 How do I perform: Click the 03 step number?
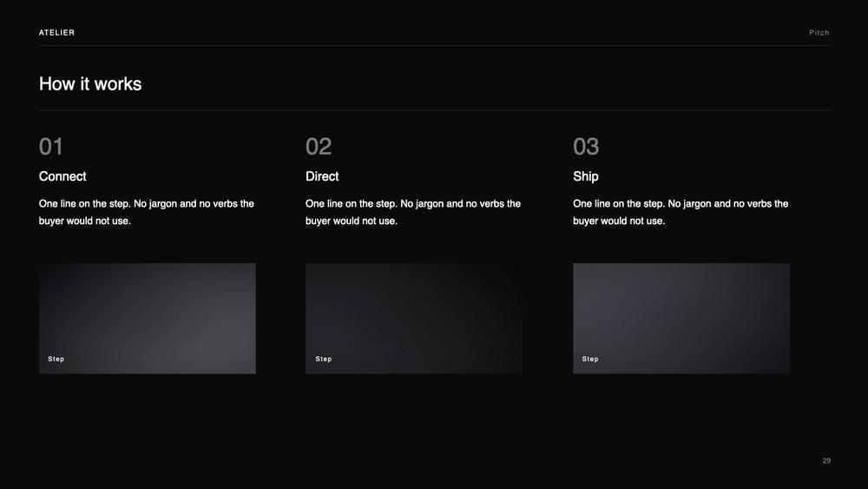click(586, 147)
